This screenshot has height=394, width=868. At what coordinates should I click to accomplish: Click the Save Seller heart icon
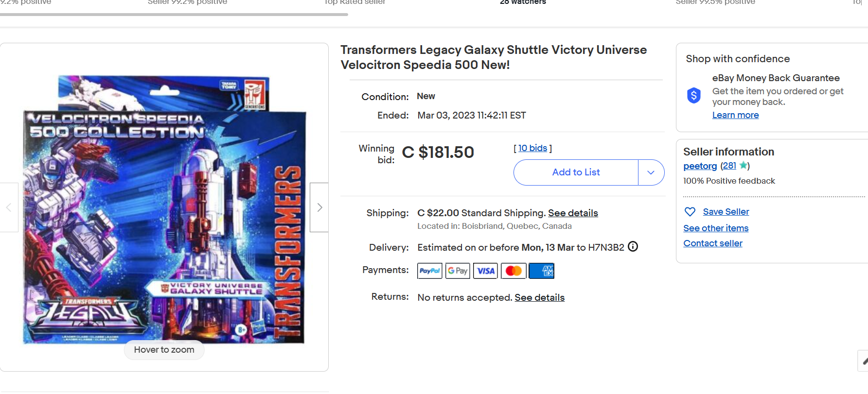690,212
